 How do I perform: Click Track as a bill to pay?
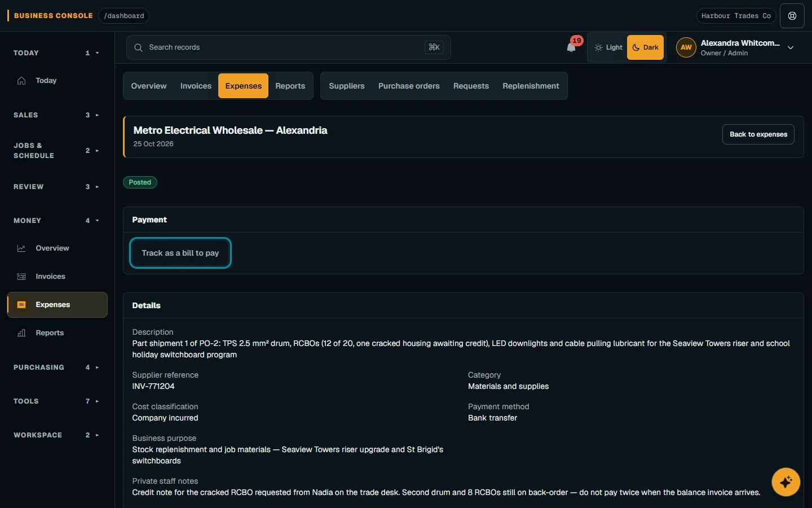click(x=180, y=253)
